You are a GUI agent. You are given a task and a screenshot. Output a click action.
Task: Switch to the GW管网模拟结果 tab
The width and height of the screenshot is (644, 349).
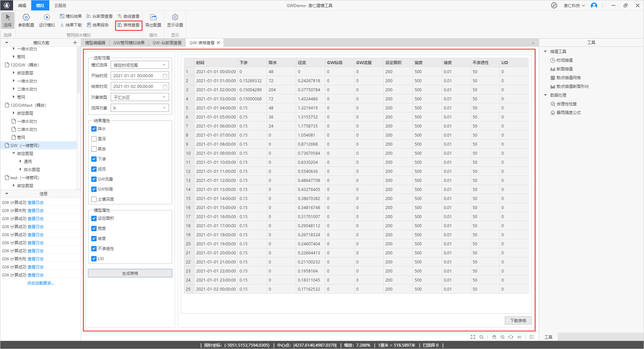click(x=129, y=43)
